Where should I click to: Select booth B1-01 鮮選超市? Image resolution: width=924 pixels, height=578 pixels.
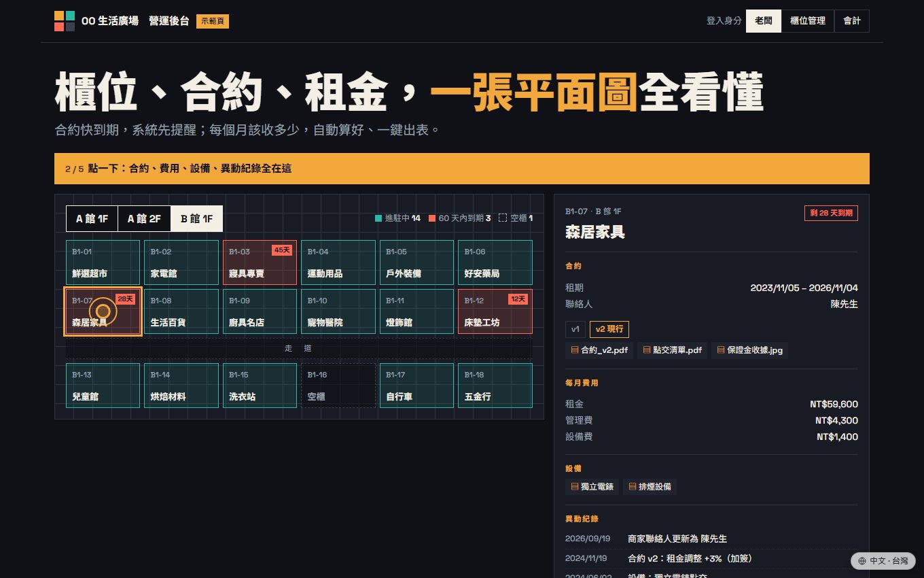click(x=103, y=262)
